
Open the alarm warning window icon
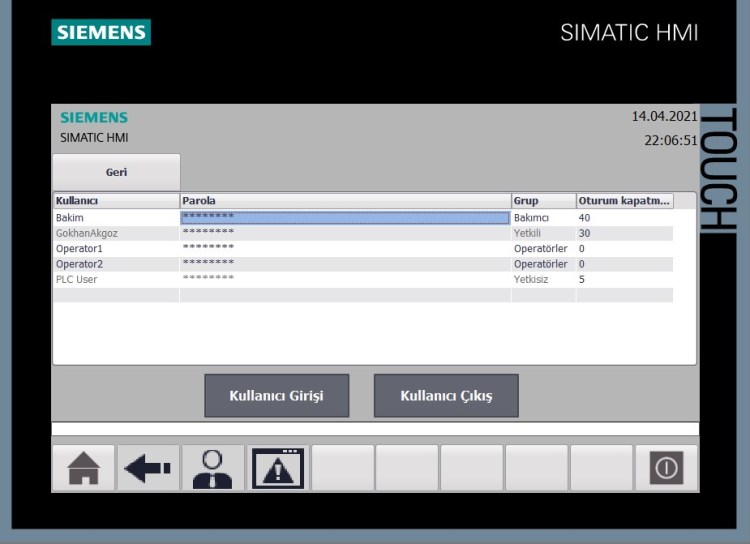[277, 468]
